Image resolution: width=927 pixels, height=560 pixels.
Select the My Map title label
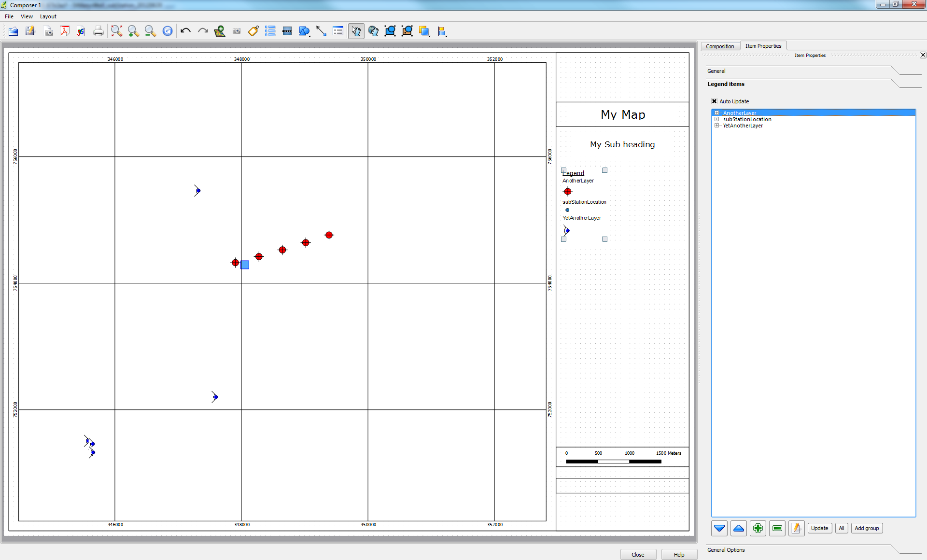[623, 114]
